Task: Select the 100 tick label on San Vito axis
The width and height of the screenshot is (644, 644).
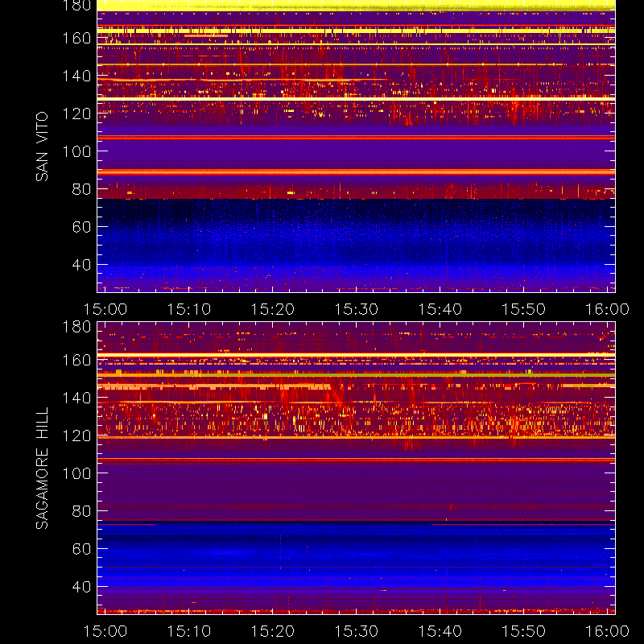Action: tap(76, 151)
